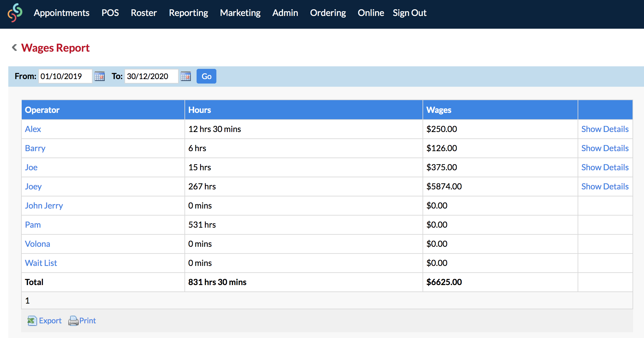The image size is (644, 338).
Task: Show Details for Barry
Action: coord(605,148)
